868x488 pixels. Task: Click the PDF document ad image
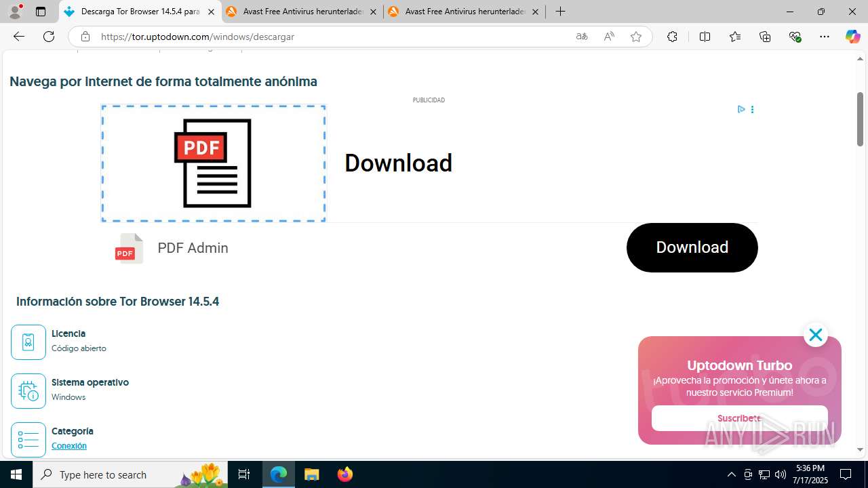tap(214, 163)
